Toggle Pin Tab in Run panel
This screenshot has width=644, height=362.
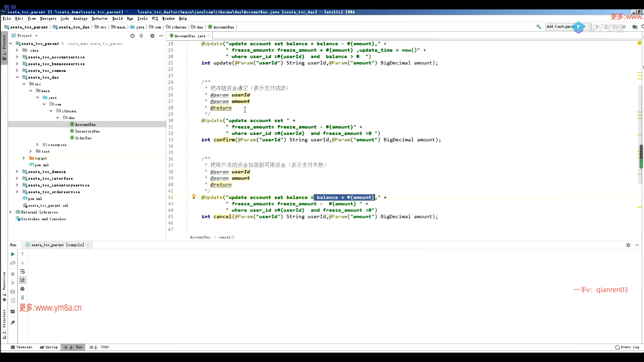click(13, 322)
